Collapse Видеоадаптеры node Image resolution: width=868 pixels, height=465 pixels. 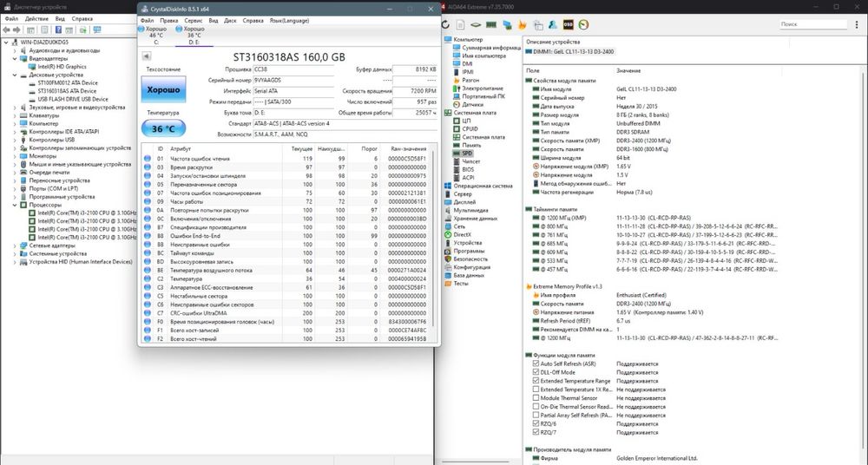click(15, 59)
